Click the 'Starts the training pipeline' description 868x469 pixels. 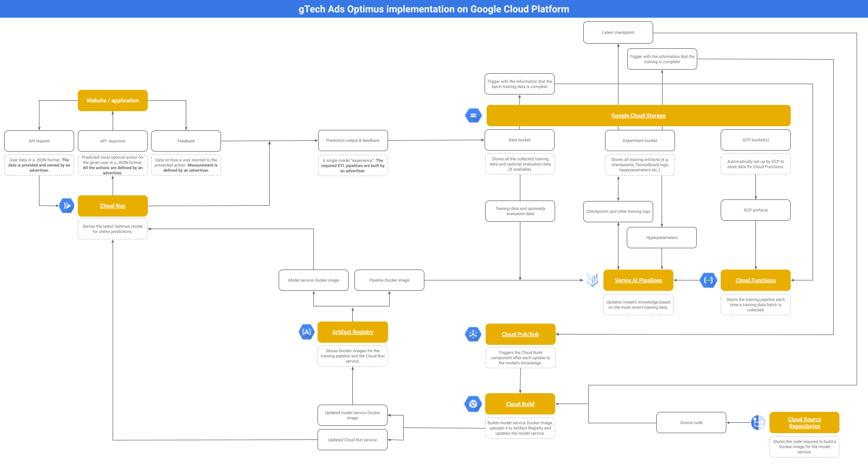pyautogui.click(x=755, y=305)
